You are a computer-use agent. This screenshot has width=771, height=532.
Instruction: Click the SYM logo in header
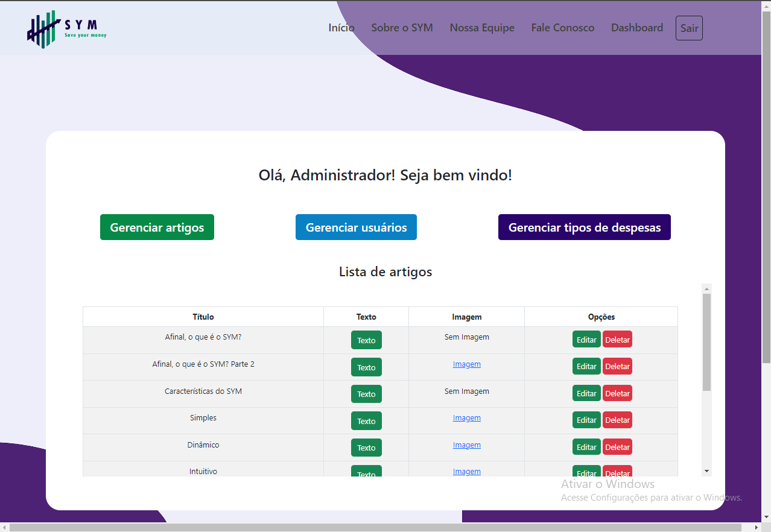(67, 29)
